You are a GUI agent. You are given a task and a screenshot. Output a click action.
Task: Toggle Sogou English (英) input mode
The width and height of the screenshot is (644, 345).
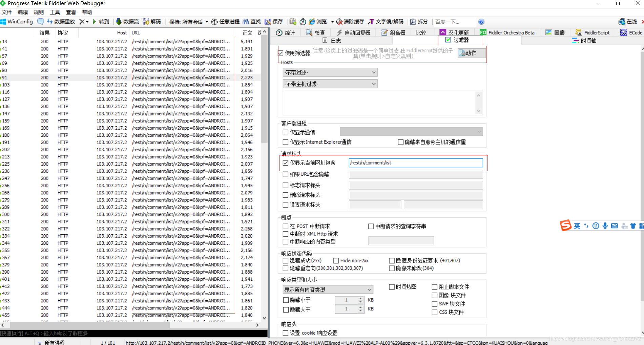tap(577, 226)
